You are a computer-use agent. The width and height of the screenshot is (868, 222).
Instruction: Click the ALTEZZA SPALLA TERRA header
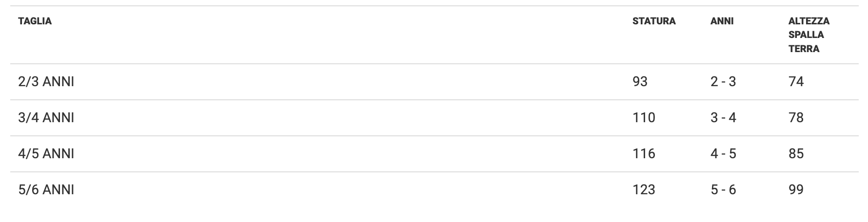pyautogui.click(x=809, y=35)
